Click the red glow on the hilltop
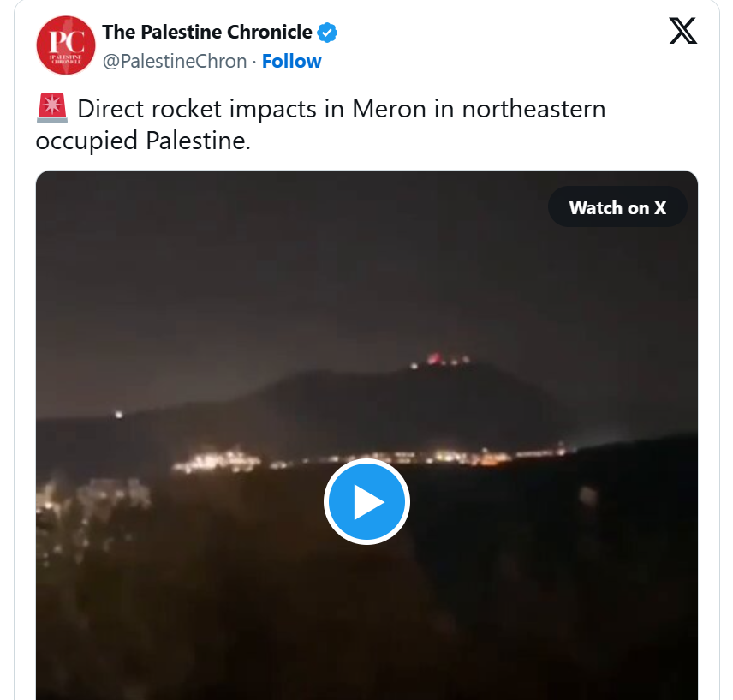This screenshot has height=700, width=733. pos(435,359)
